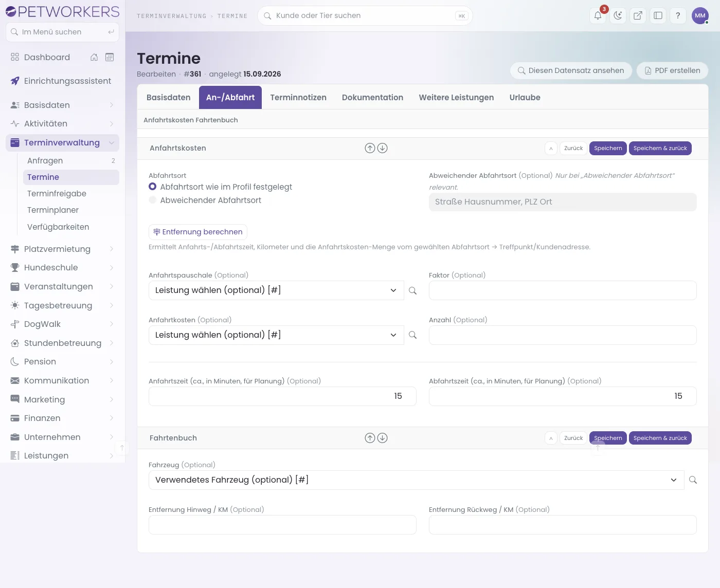Open the Dokumentation tab
The image size is (720, 588).
click(x=372, y=98)
